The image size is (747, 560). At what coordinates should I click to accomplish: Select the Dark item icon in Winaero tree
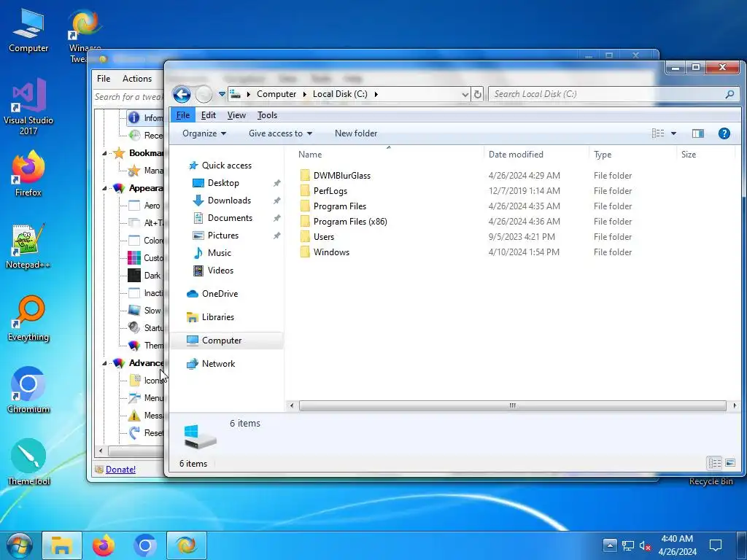point(134,276)
